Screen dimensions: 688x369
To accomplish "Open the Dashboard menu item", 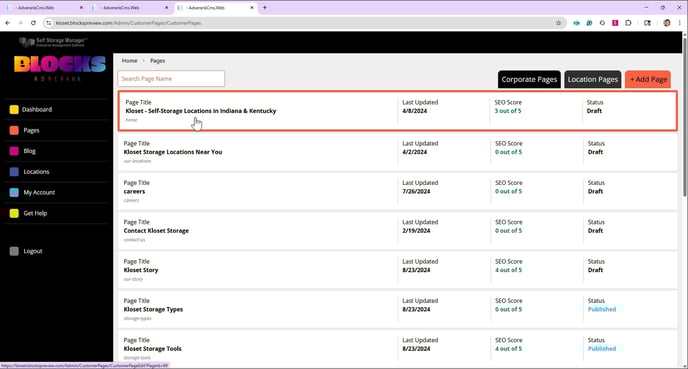I will 37,110.
